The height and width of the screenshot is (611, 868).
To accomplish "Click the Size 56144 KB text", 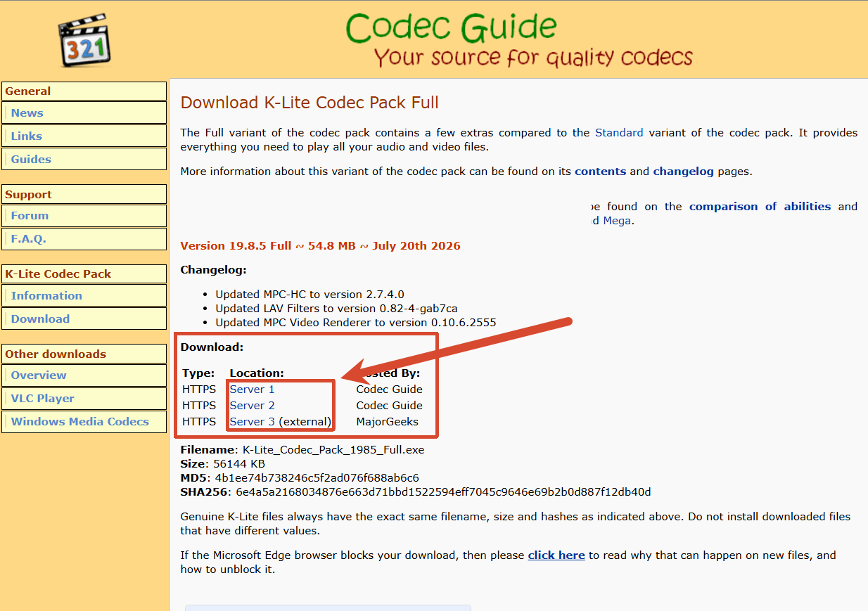I will point(223,463).
